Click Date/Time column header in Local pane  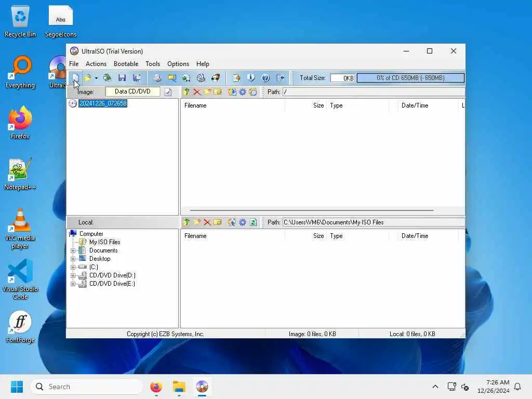coord(428,236)
